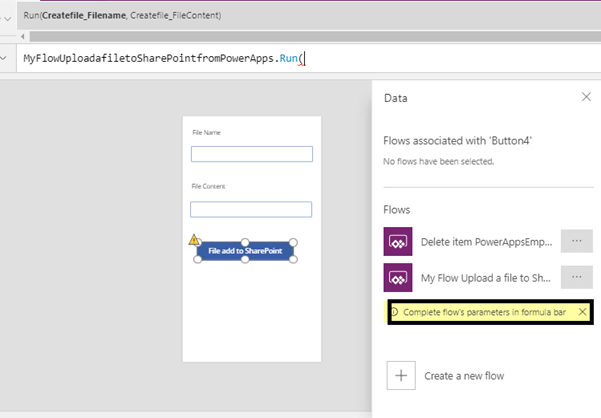Expand the formula bar chevron

(8, 59)
